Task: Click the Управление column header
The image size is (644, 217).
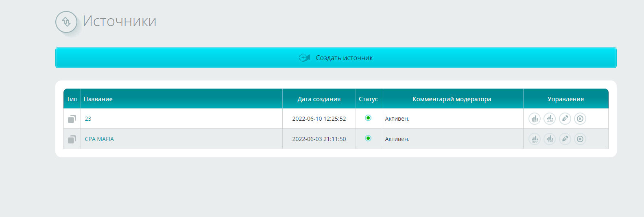Action: 566,99
